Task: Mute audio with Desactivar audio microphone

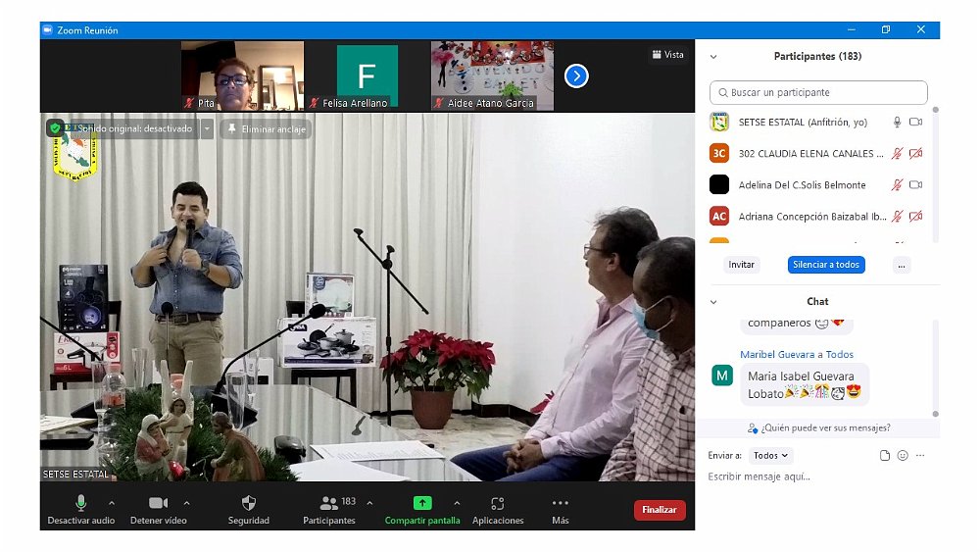Action: point(81,503)
